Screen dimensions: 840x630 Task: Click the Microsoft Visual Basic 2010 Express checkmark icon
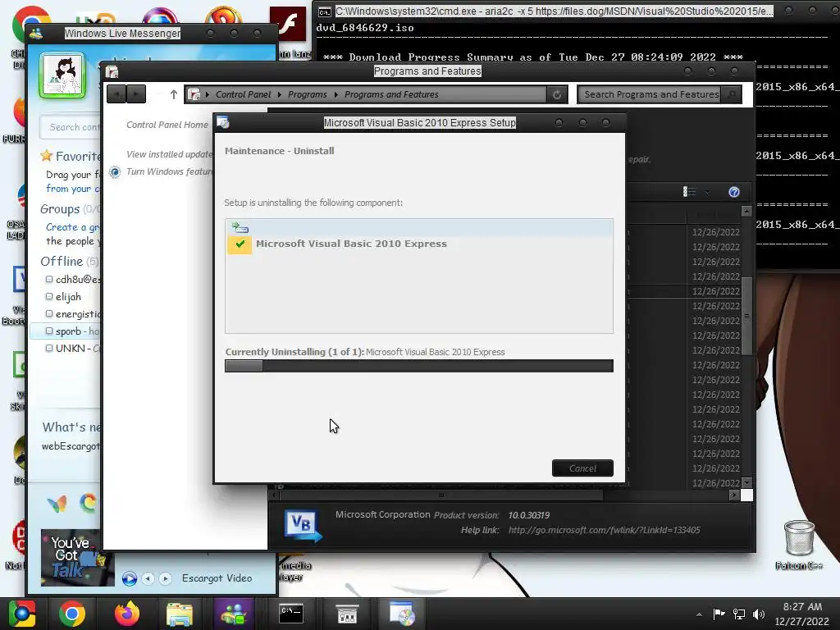240,244
